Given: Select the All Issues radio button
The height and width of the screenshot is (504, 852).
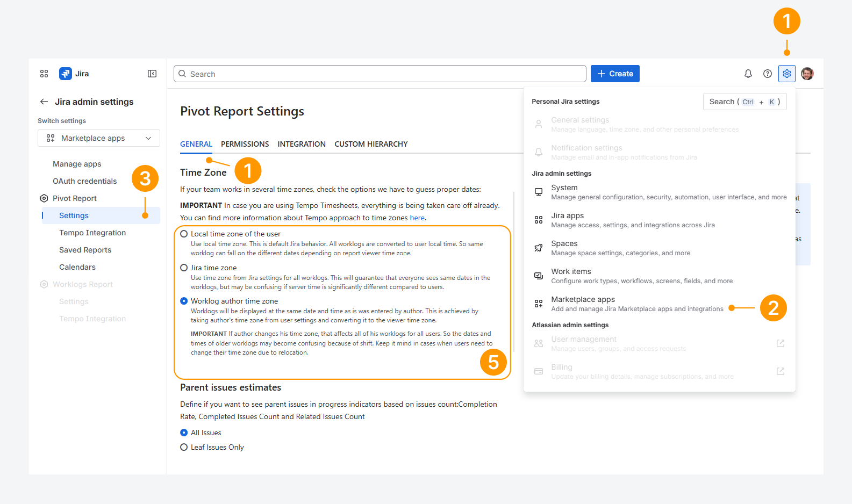Looking at the screenshot, I should (184, 433).
